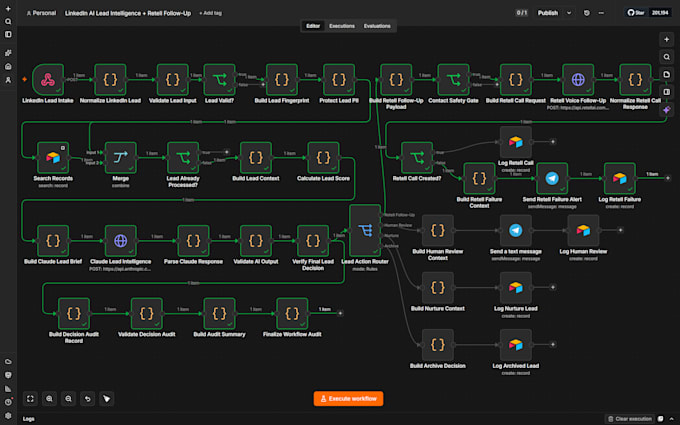Open canvas node search magnifier
The width and height of the screenshot is (680, 425).
click(x=667, y=57)
